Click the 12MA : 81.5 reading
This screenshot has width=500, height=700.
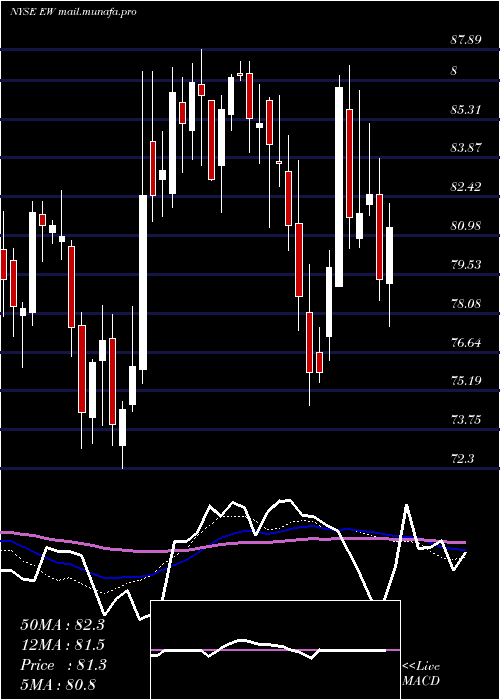click(62, 645)
